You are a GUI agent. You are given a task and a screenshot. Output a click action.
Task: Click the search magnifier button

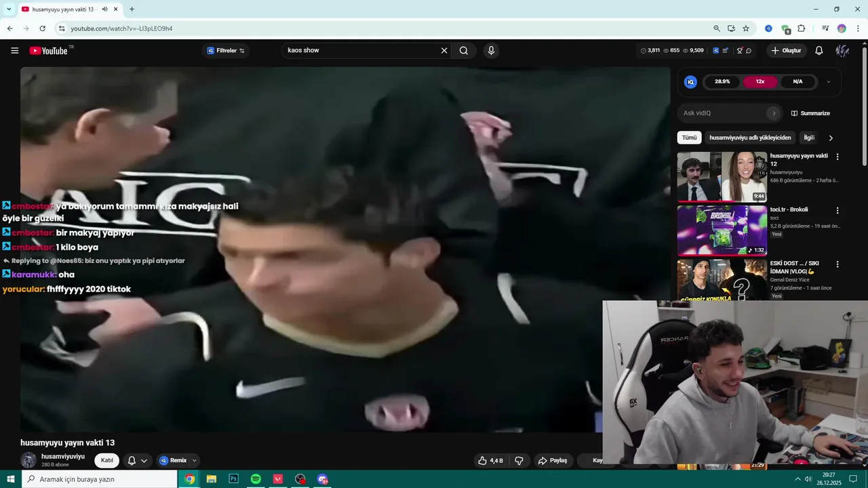(464, 51)
